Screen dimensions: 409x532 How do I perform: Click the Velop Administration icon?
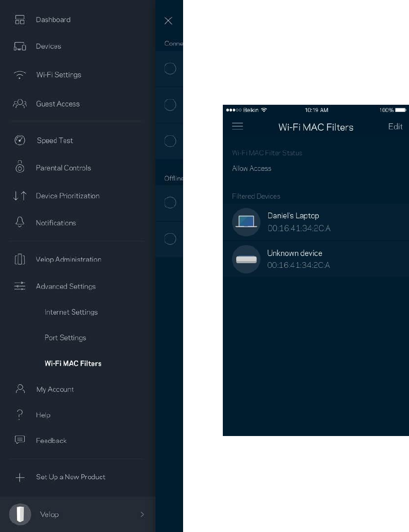20,259
